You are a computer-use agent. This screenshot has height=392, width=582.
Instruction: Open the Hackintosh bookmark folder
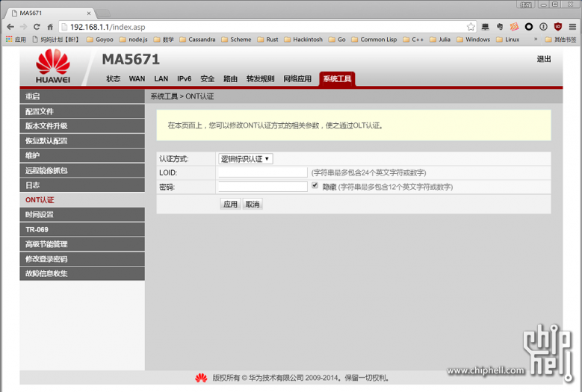pyautogui.click(x=303, y=40)
